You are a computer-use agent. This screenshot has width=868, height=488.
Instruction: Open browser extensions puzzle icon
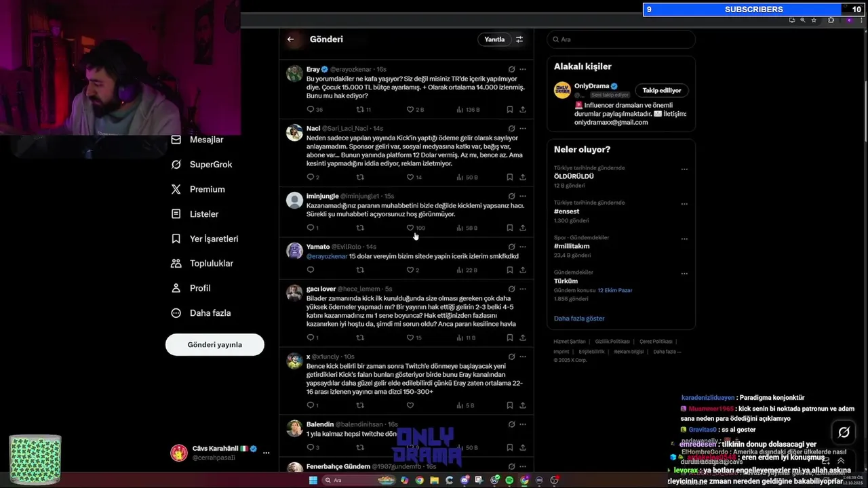(x=831, y=20)
